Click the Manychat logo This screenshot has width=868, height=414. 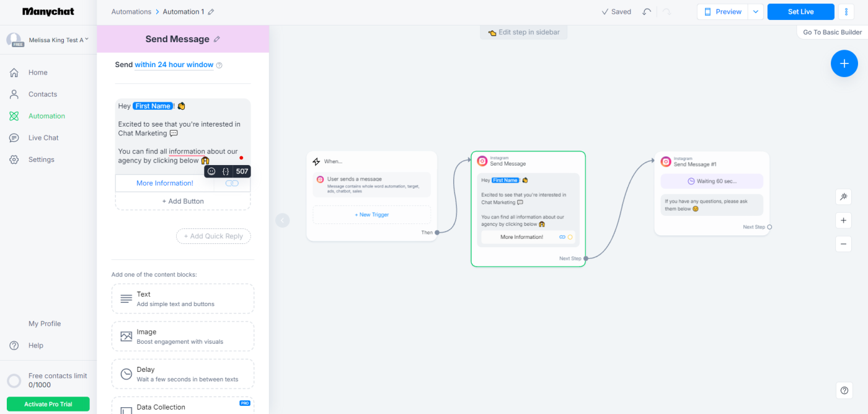point(47,12)
